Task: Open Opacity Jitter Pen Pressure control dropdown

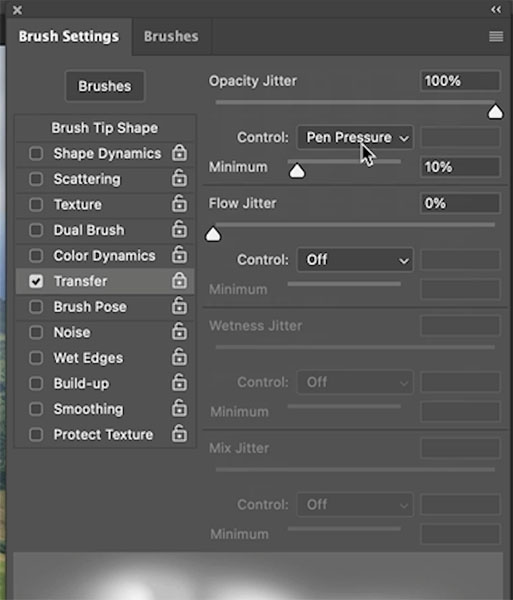Action: coord(355,137)
